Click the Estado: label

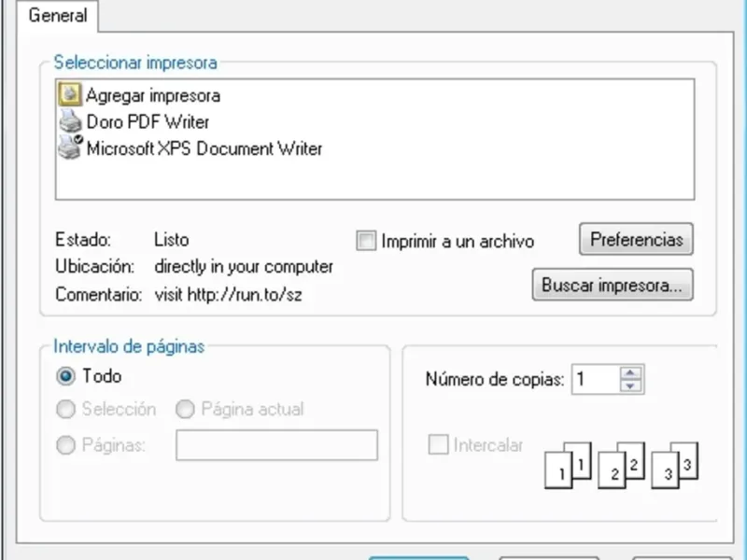pyautogui.click(x=83, y=240)
